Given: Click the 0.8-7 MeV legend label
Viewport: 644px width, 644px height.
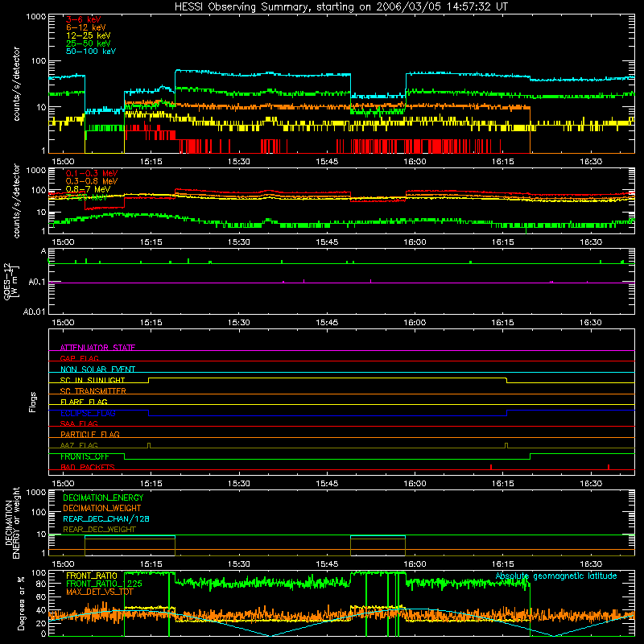Looking at the screenshot, I should [89, 189].
